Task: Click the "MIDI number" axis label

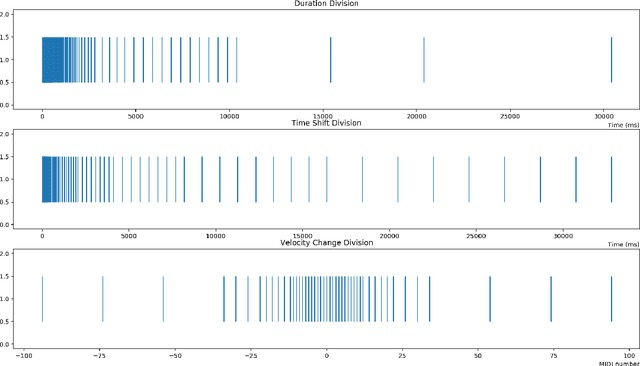Action: tap(619, 363)
